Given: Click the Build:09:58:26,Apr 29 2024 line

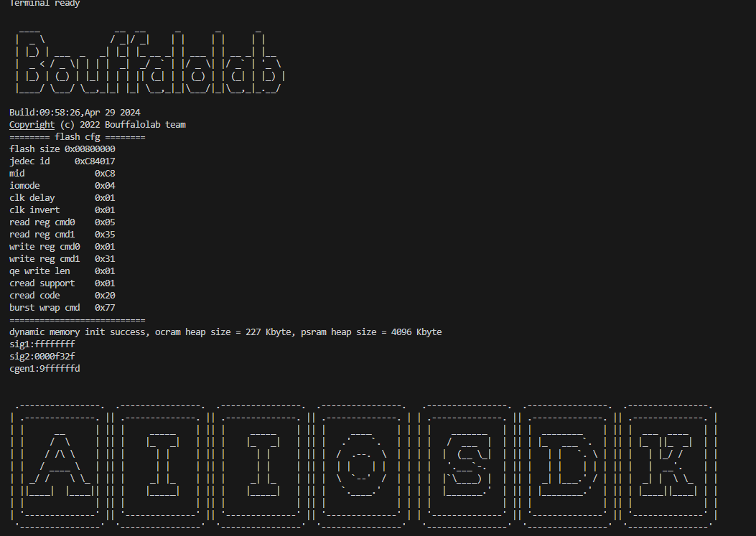Looking at the screenshot, I should 75,113.
